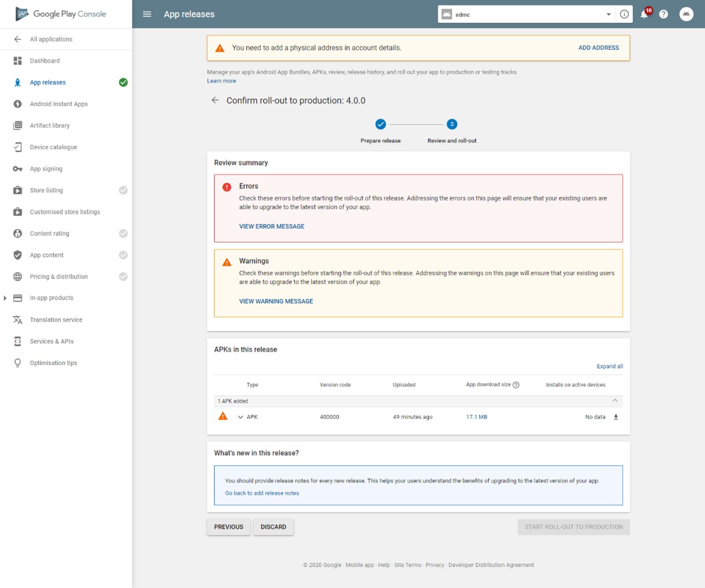The image size is (705, 588).
Task: Collapse the 1 APK added section
Action: 615,401
